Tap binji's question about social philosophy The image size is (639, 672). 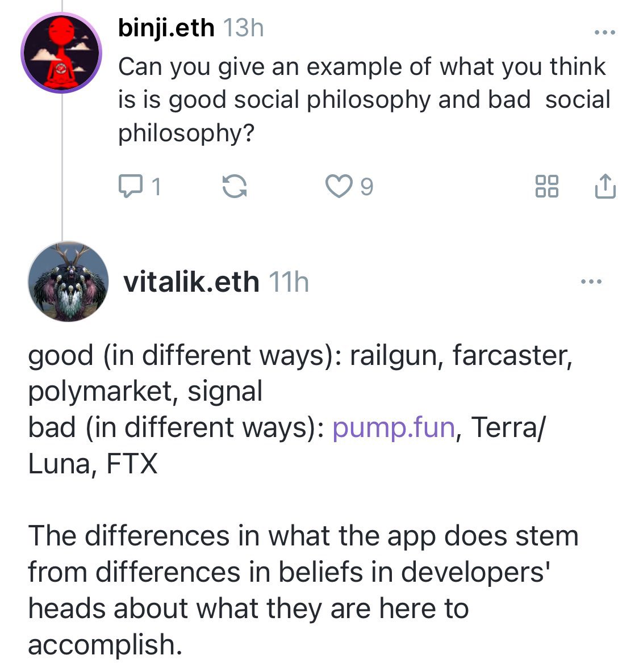click(x=364, y=100)
